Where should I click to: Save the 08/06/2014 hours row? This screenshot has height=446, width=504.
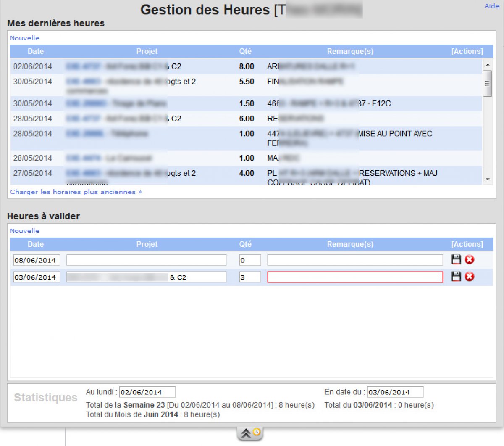456,259
